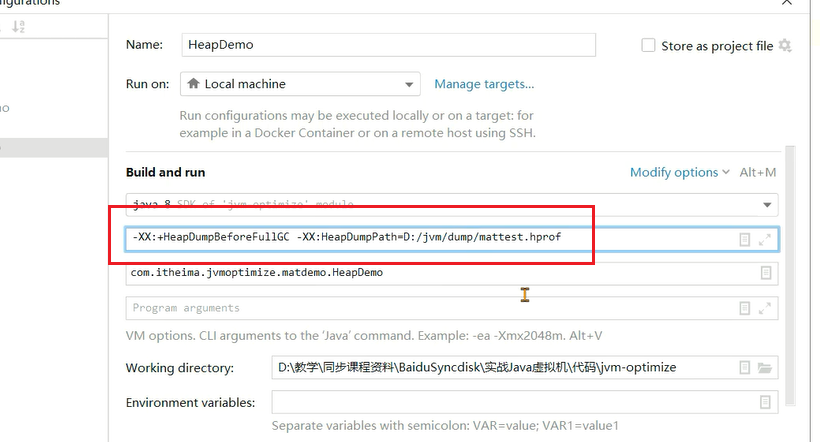
Task: Click macro icon in Working directory field
Action: tap(744, 368)
